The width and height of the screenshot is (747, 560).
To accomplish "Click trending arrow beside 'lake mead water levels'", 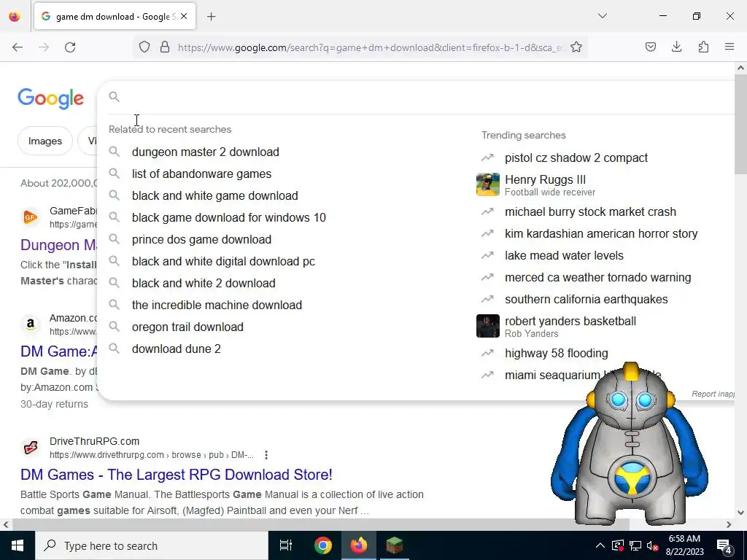I will coord(487,256).
